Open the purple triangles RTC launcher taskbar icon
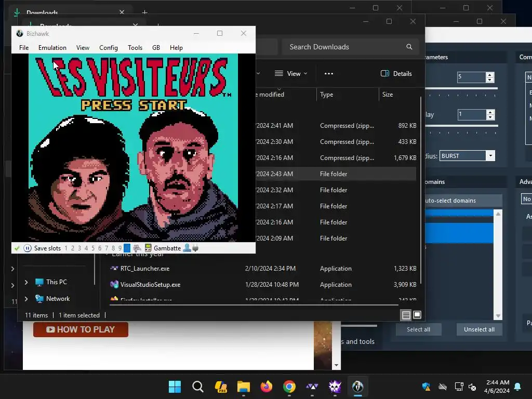This screenshot has height=399, width=532. 312,387
